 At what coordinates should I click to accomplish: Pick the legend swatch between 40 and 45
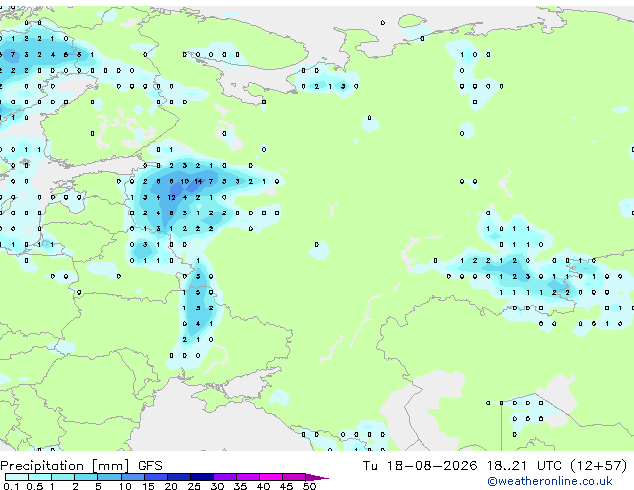[x=271, y=477]
